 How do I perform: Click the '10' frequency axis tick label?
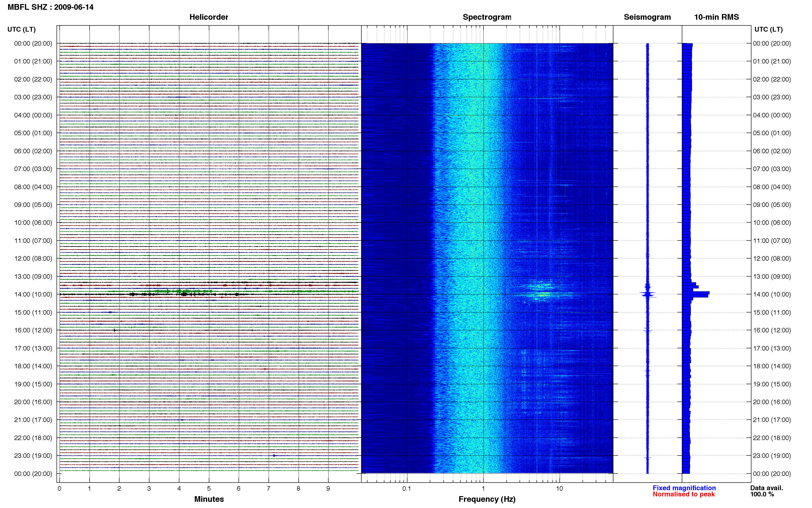559,489
